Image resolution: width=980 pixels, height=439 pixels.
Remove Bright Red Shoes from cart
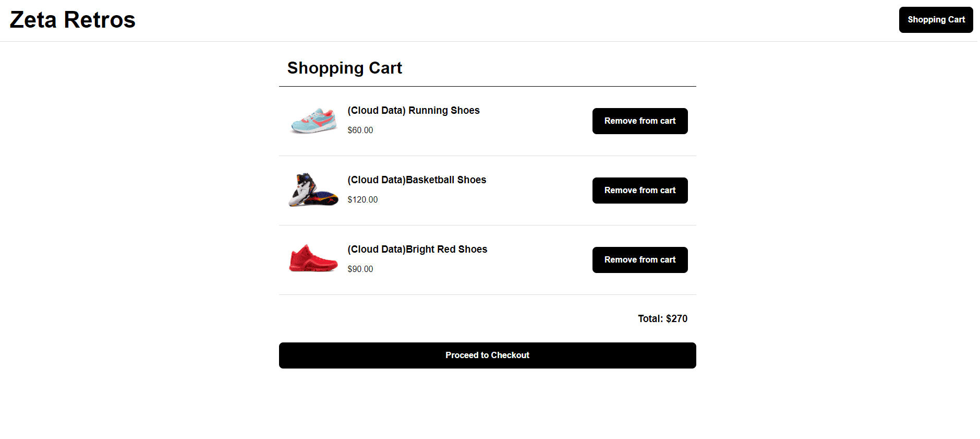pyautogui.click(x=640, y=260)
